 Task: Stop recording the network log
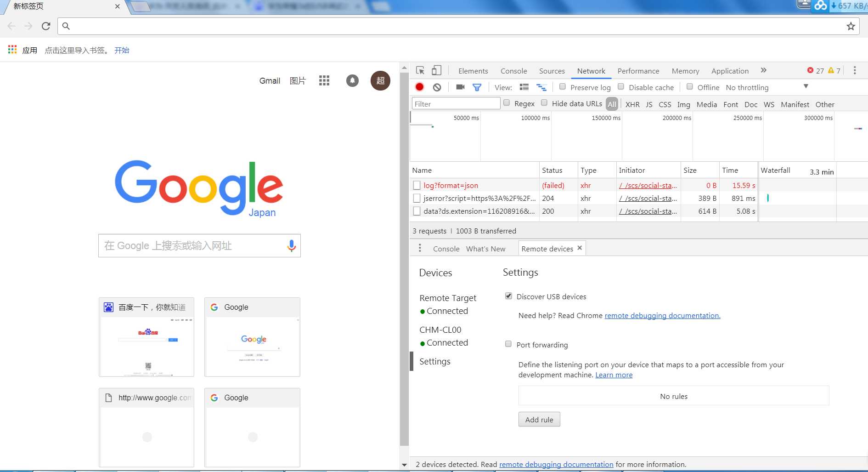point(419,87)
